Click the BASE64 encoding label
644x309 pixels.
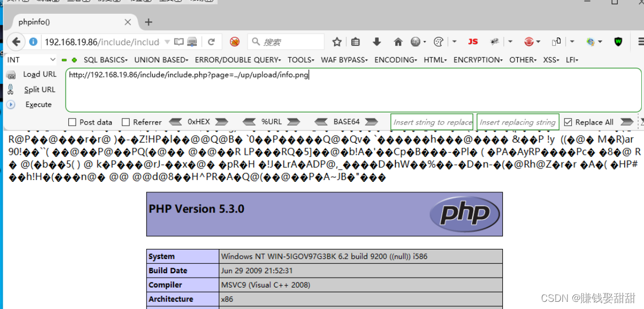346,122
